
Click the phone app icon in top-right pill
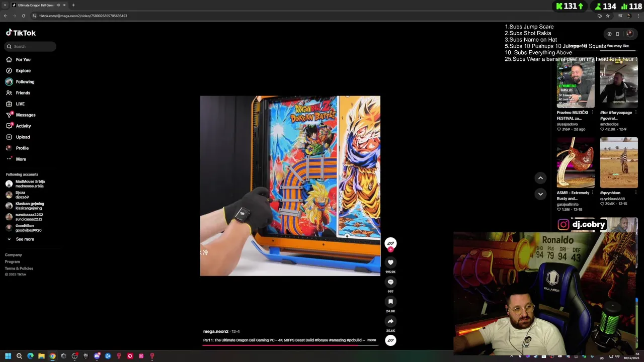(x=617, y=34)
